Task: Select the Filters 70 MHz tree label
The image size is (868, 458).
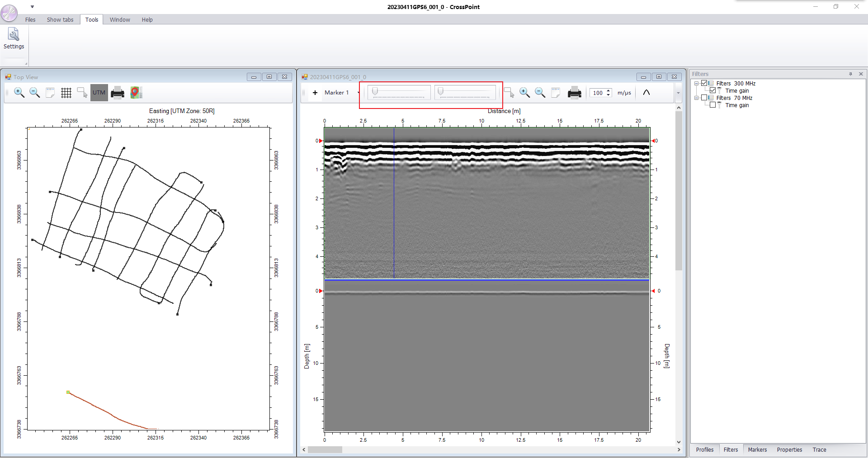Action: click(734, 98)
